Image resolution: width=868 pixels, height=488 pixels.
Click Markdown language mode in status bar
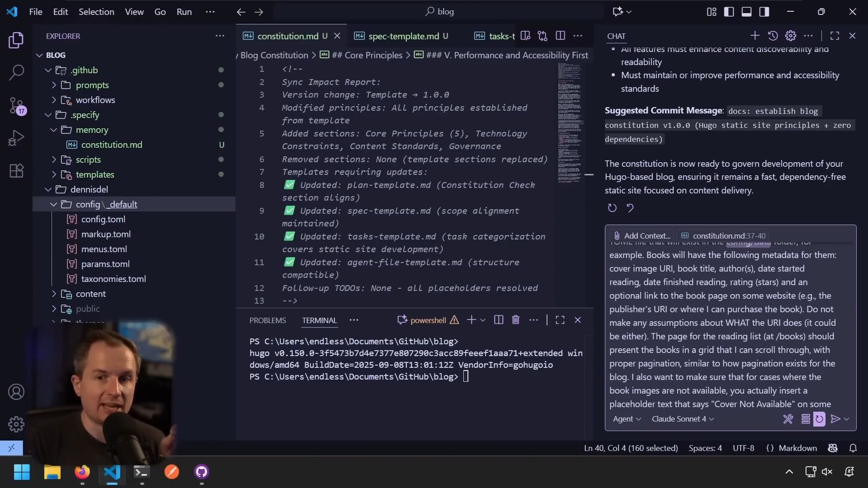click(797, 448)
